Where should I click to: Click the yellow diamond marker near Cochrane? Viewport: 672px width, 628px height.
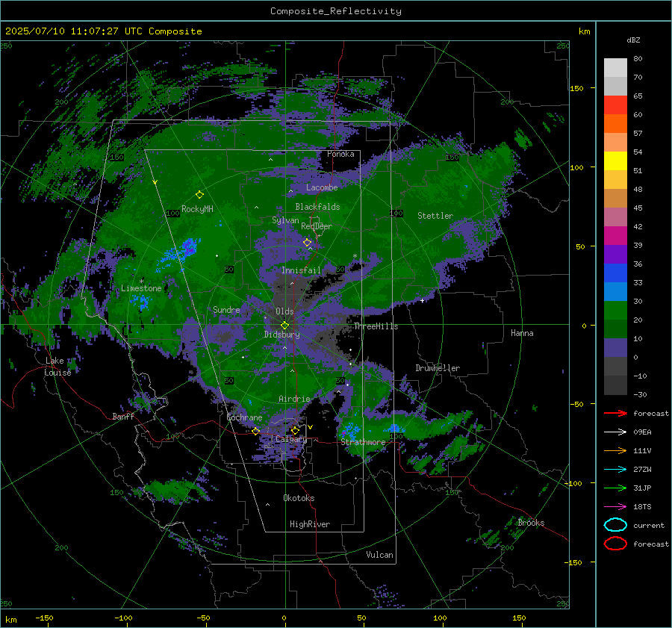pyautogui.click(x=255, y=431)
